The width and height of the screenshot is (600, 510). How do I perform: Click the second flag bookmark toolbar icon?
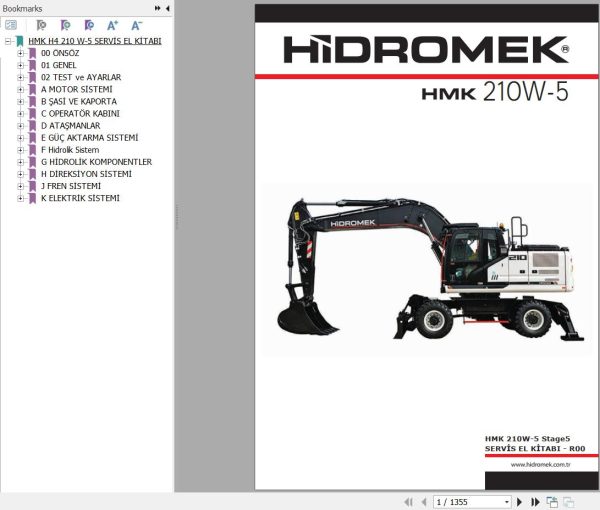click(65, 25)
